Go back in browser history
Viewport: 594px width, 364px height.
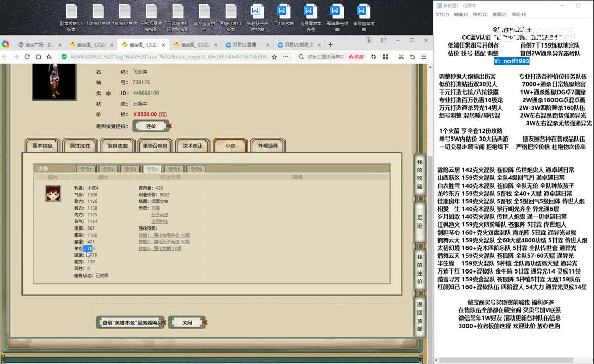click(5, 57)
